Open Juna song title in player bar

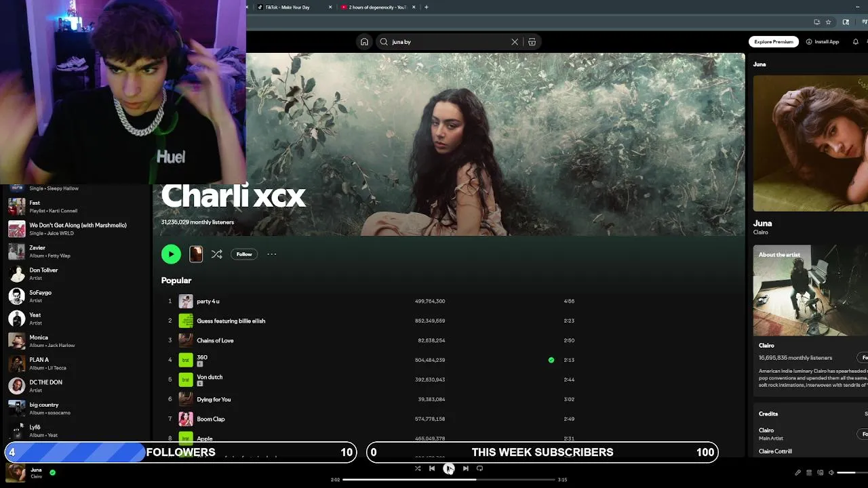(x=36, y=470)
